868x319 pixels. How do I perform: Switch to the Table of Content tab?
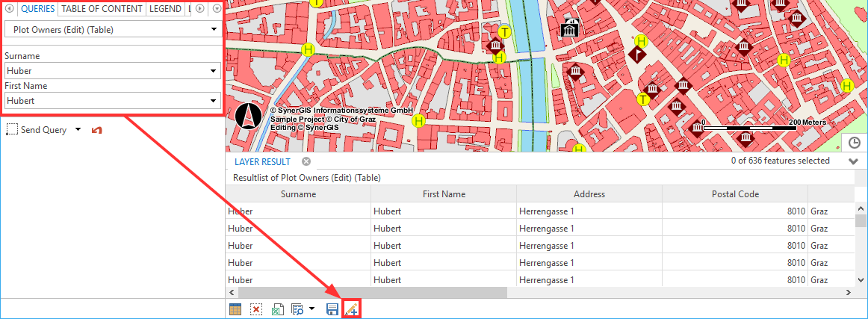point(102,9)
